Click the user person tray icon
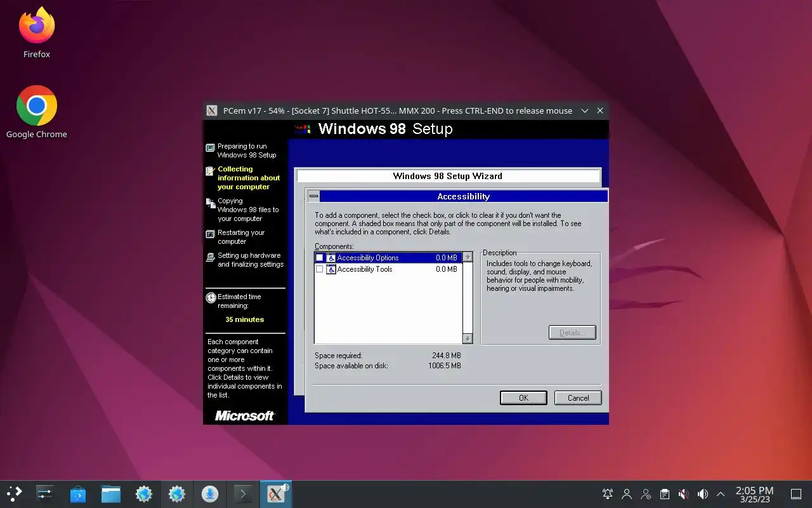 pyautogui.click(x=627, y=494)
